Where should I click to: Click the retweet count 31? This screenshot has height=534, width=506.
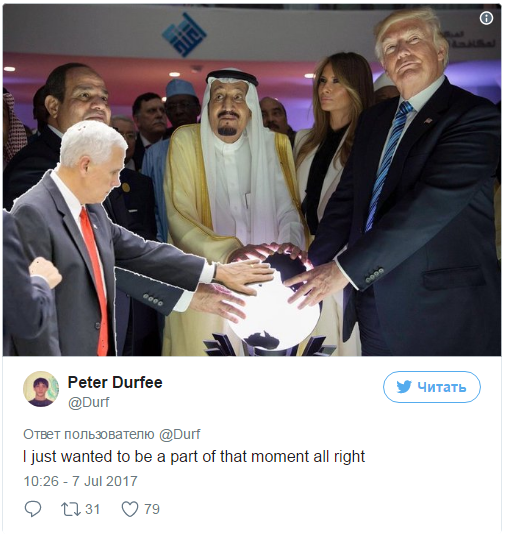click(x=93, y=509)
